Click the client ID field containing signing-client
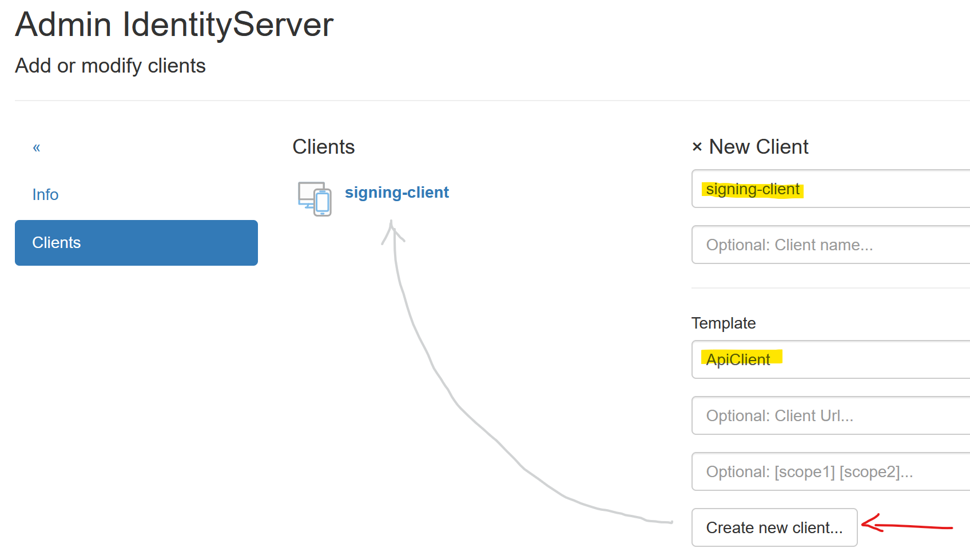Image resolution: width=970 pixels, height=560 pixels. (829, 189)
